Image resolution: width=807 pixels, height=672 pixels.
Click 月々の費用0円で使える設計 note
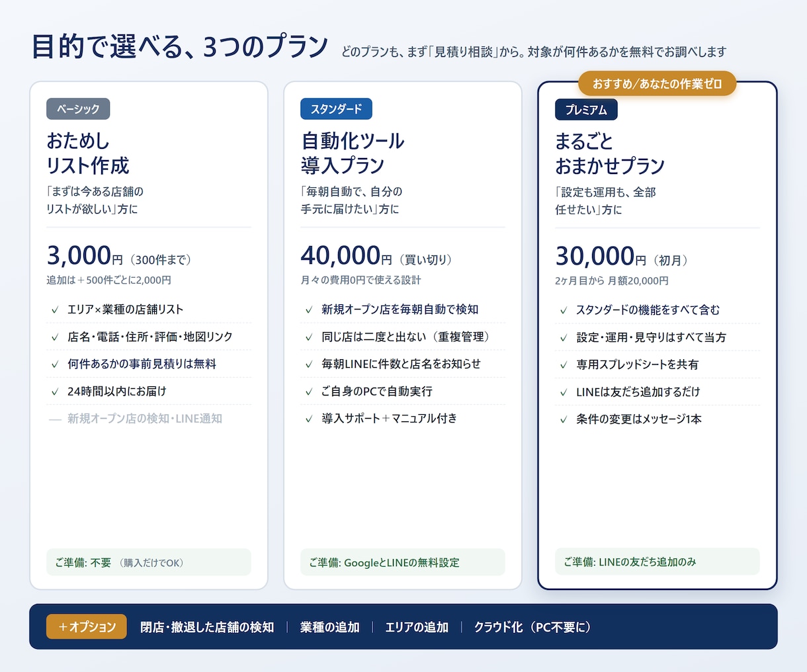[x=361, y=280]
